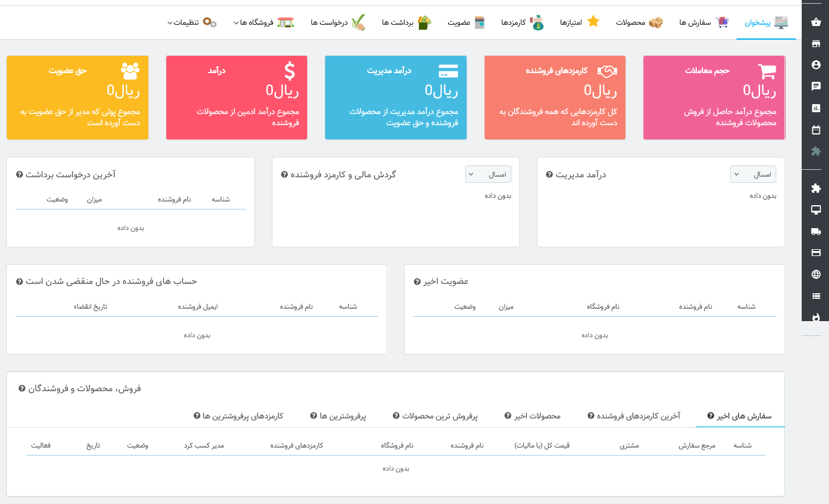The image size is (829, 504).
Task: Click میزان header in آخرین درخواست برداشت table
Action: point(94,200)
